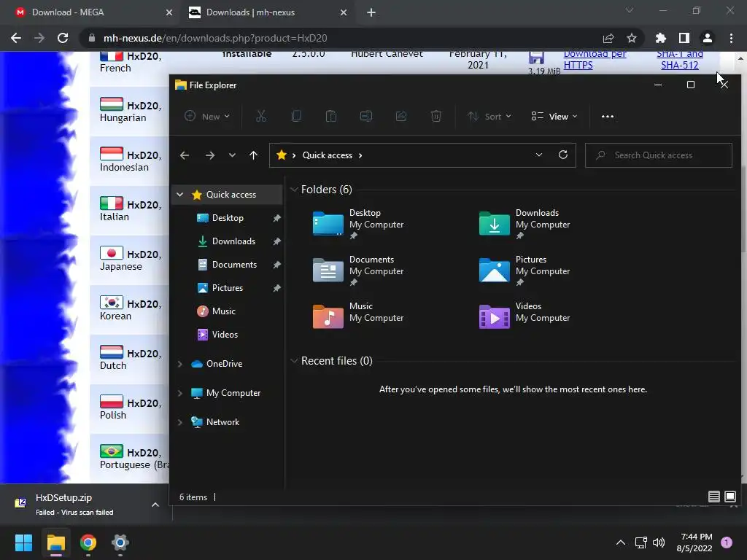Share this page from address bar
The width and height of the screenshot is (747, 560).
[x=608, y=38]
